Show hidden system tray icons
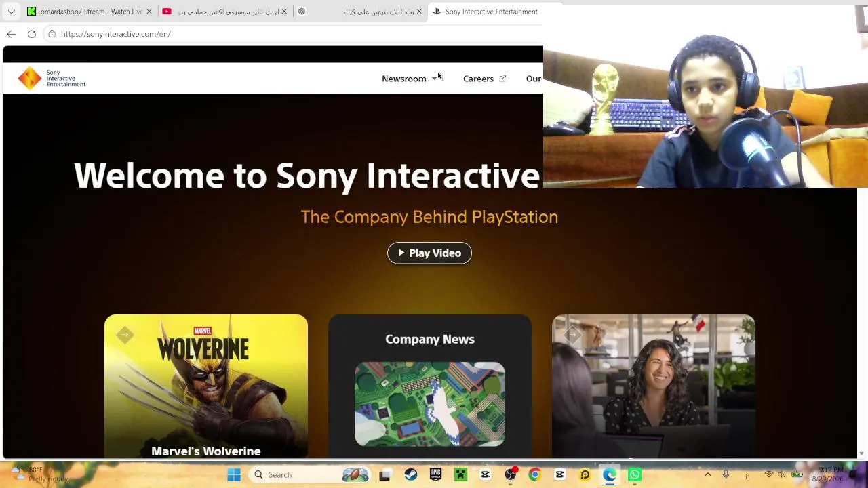 pyautogui.click(x=707, y=474)
